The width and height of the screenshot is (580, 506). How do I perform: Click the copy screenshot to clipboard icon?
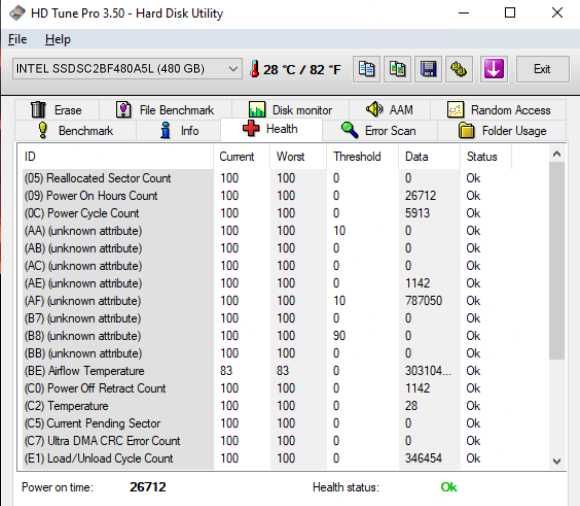397,69
